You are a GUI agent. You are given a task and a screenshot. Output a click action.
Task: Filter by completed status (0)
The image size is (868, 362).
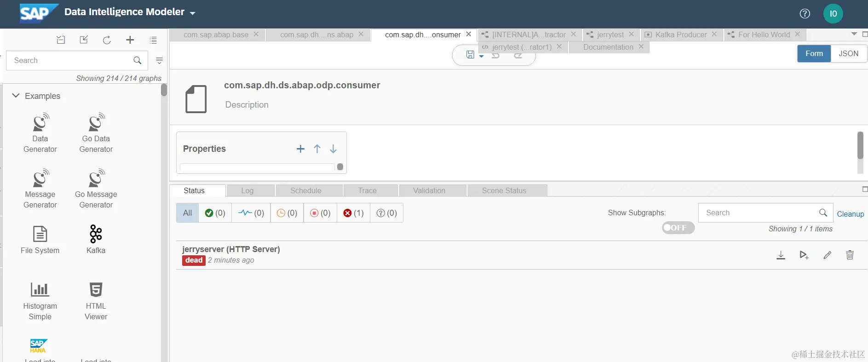pyautogui.click(x=215, y=213)
